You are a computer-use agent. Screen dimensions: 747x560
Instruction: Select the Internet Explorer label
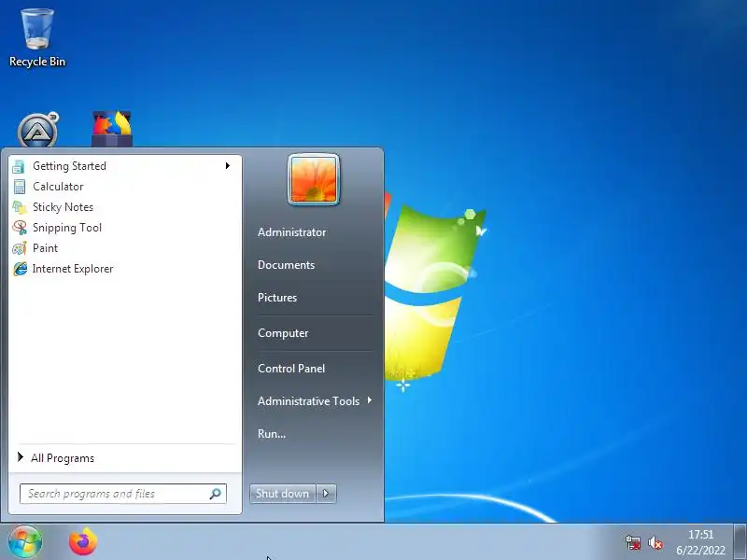coord(73,269)
